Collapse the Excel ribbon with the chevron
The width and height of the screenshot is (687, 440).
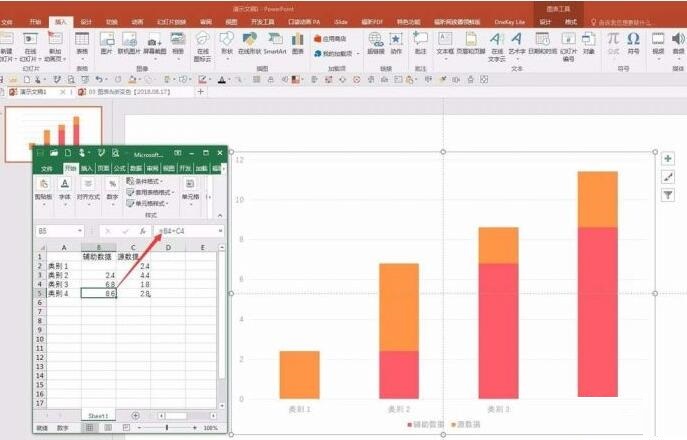tap(220, 215)
